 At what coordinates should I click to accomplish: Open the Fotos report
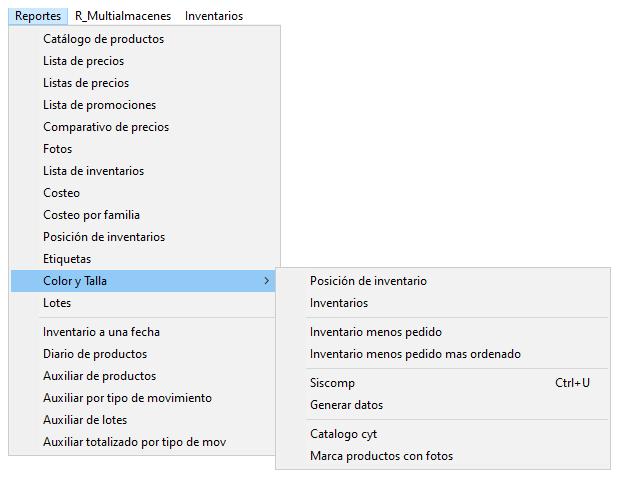click(x=145, y=149)
